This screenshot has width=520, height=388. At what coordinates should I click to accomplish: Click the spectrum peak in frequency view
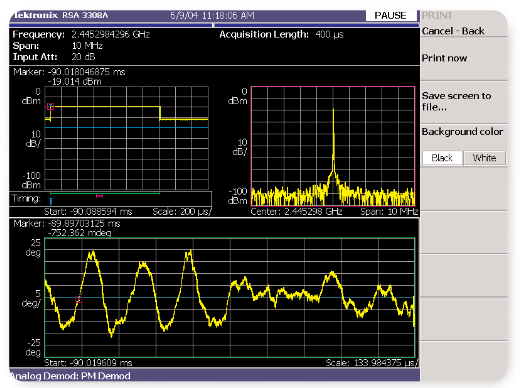coord(333,110)
